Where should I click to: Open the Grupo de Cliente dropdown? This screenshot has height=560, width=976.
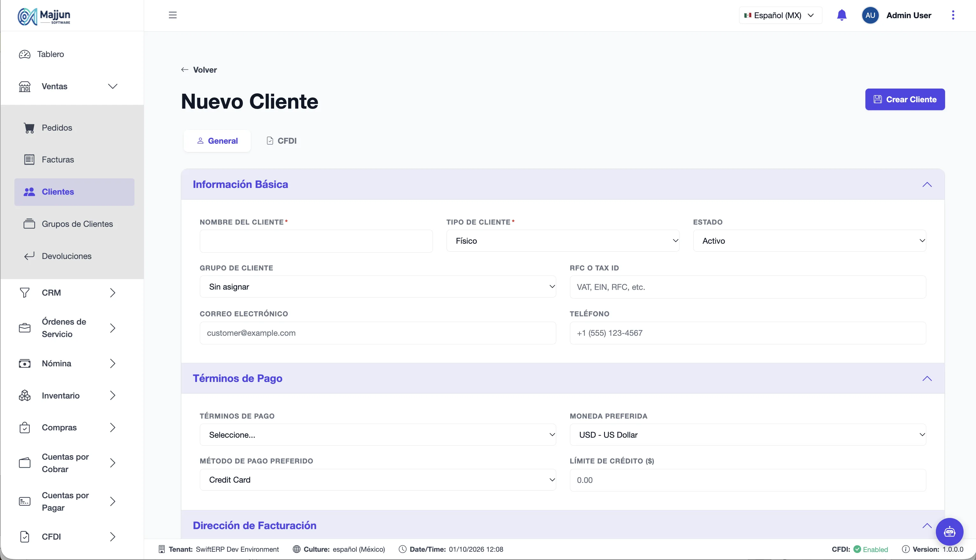tap(377, 287)
